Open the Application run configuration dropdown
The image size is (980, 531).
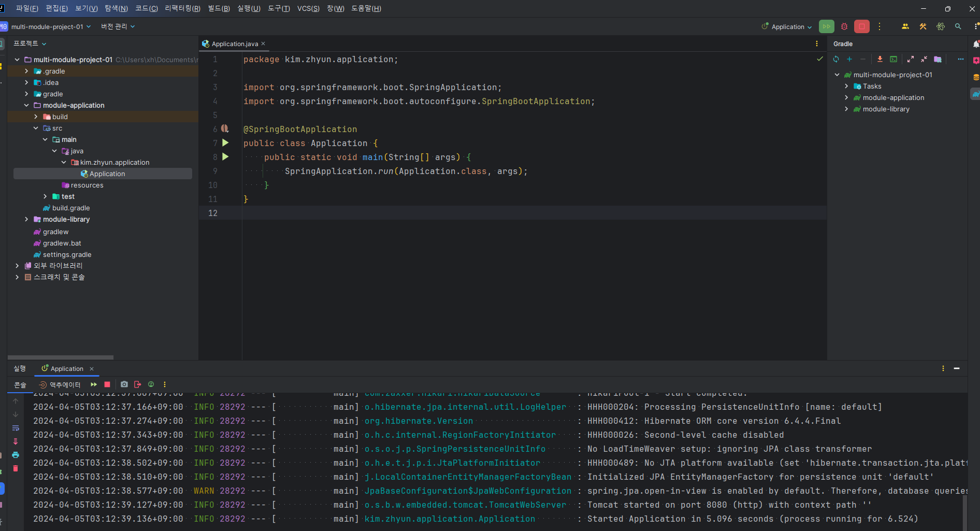pyautogui.click(x=786, y=26)
